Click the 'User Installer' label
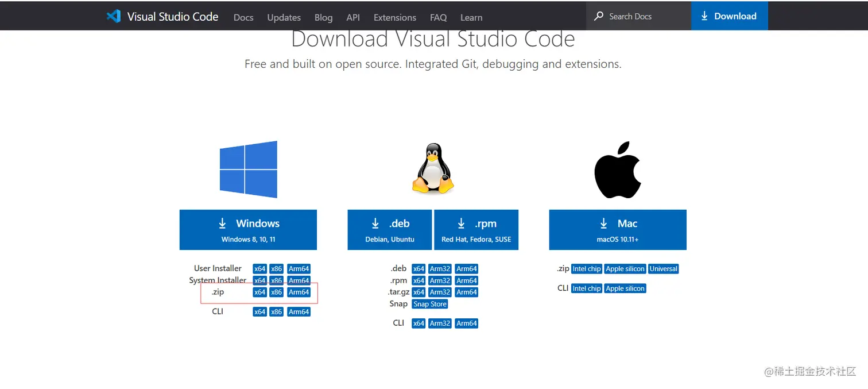This screenshot has width=868, height=389. click(218, 268)
